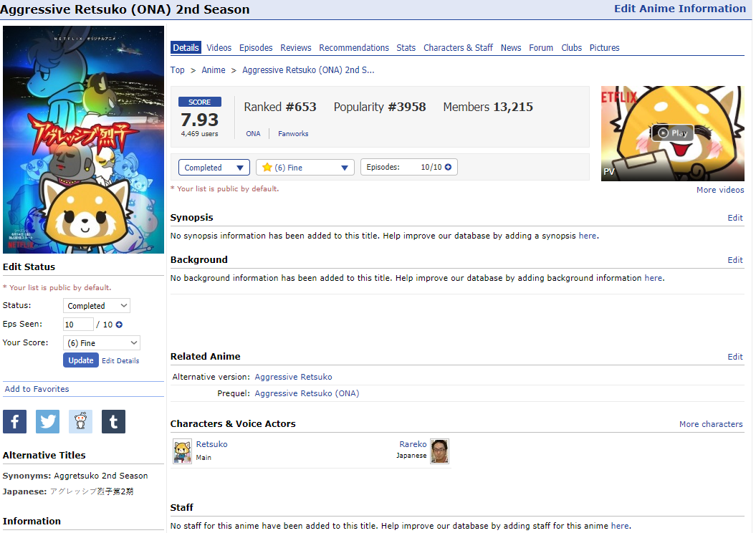Expand Status dropdown in Edit Status

(x=97, y=306)
